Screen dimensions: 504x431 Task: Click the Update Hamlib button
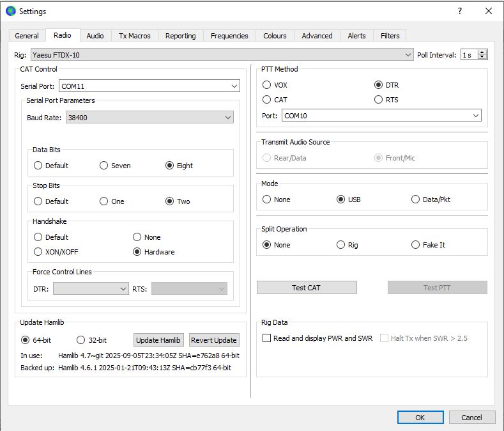pos(159,340)
